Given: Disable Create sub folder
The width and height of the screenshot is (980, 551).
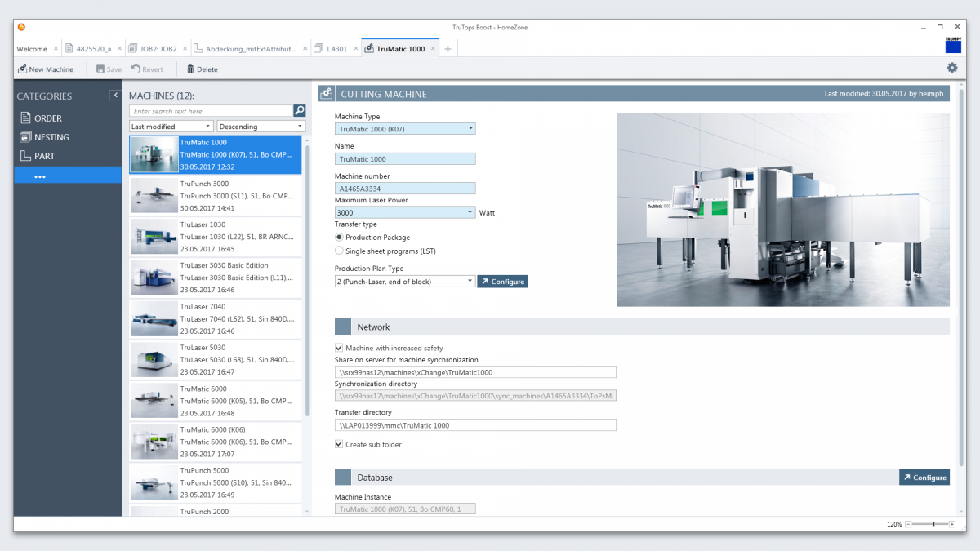Looking at the screenshot, I should [339, 444].
